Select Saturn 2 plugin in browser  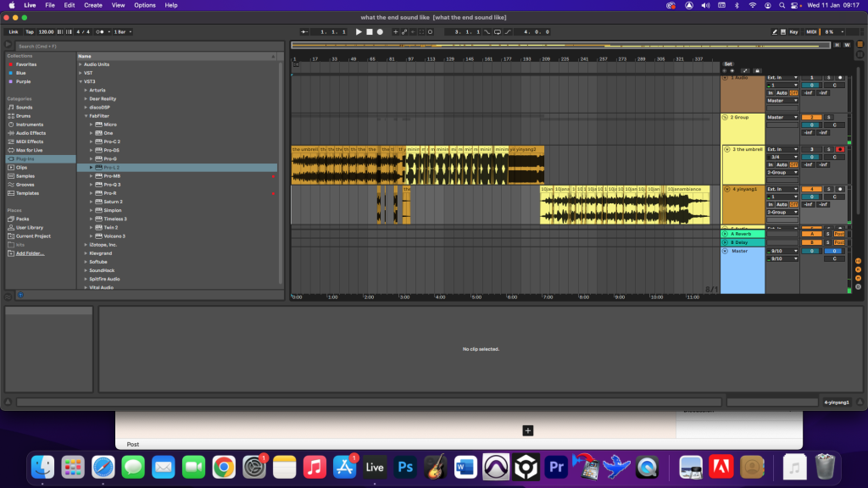click(x=113, y=202)
